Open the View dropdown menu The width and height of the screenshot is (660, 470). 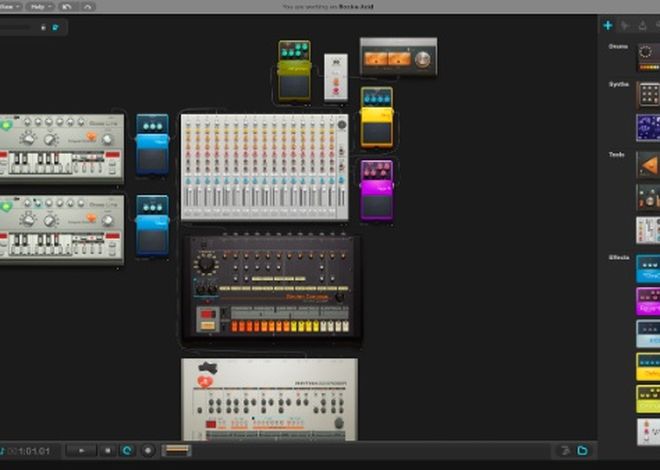tap(9, 7)
